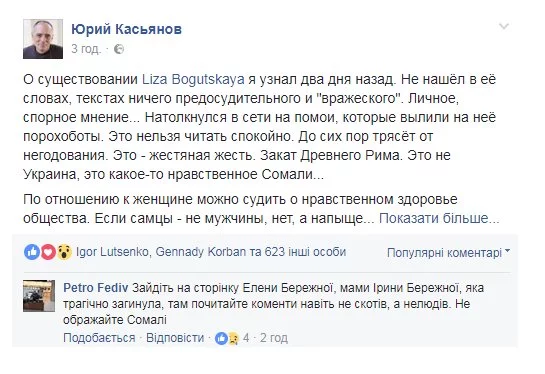Click the blue Like reaction icon
545x374 pixels.
(32, 252)
